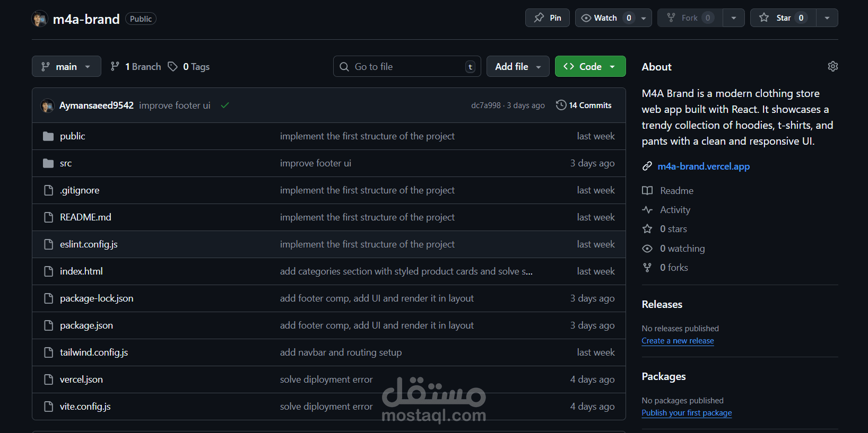Expand the Star lists dropdown arrow
The width and height of the screenshot is (868, 433).
click(x=827, y=18)
